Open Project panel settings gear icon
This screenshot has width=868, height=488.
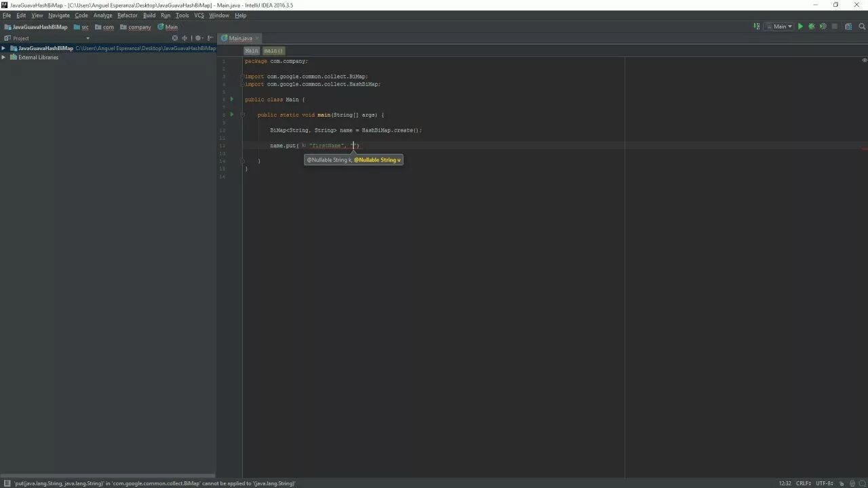coord(199,38)
